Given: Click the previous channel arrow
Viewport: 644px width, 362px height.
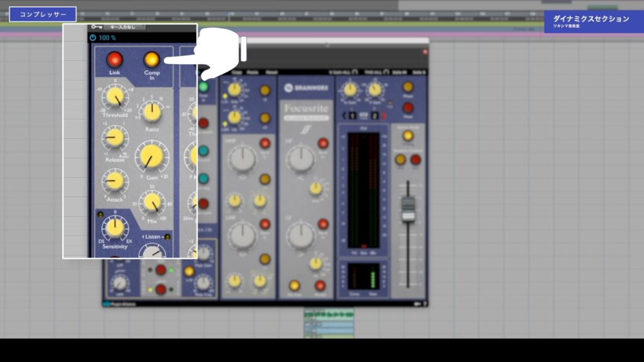Looking at the screenshot, I should [x=344, y=116].
